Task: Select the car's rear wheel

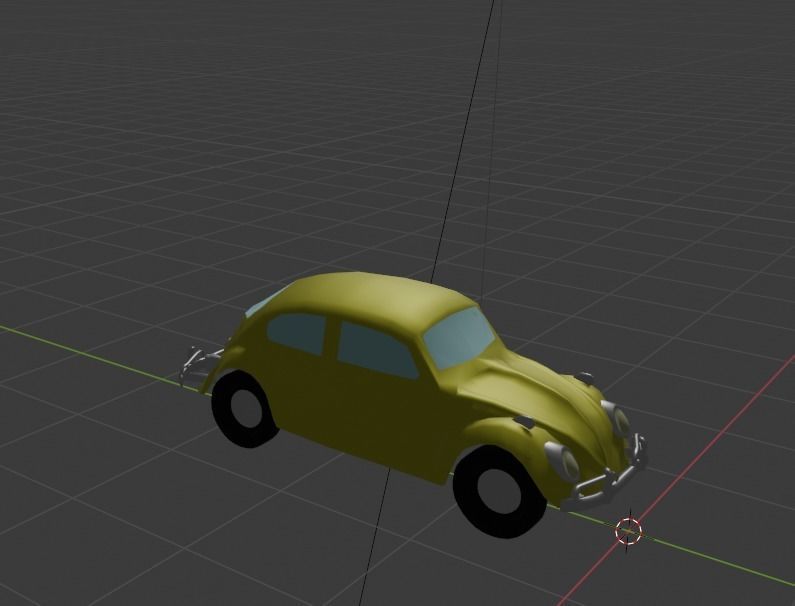Action: [x=245, y=409]
